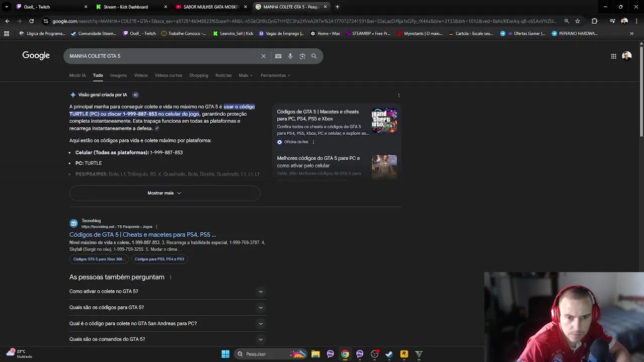Open the Windows Start menu

tap(225, 354)
